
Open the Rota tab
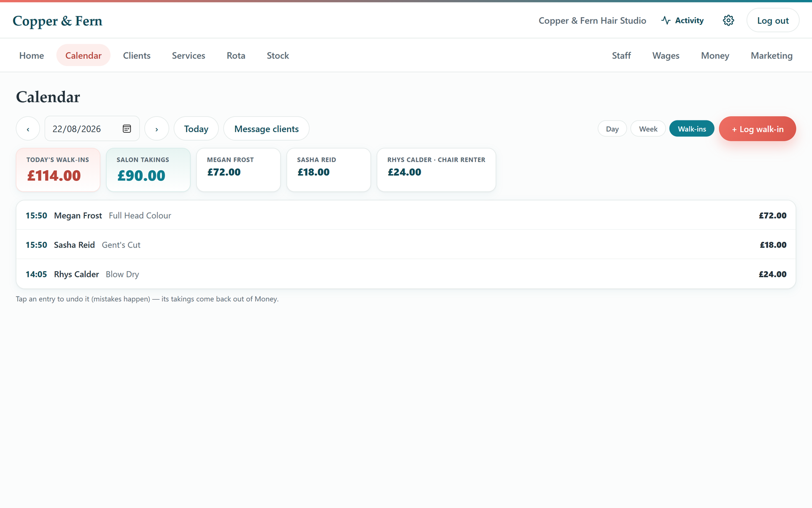click(x=236, y=55)
